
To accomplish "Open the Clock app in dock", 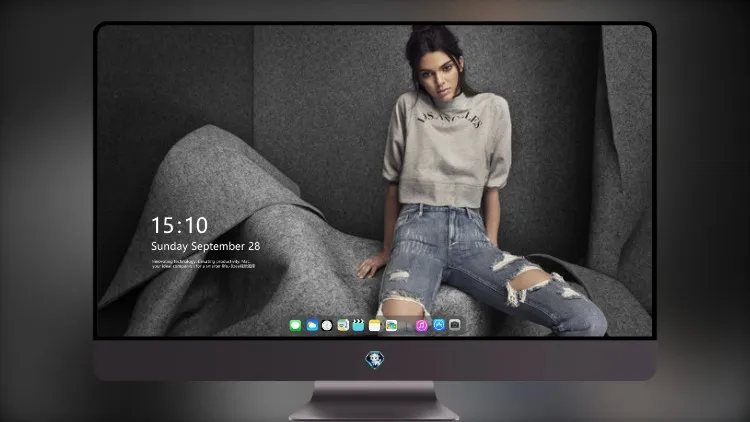I will tap(327, 326).
